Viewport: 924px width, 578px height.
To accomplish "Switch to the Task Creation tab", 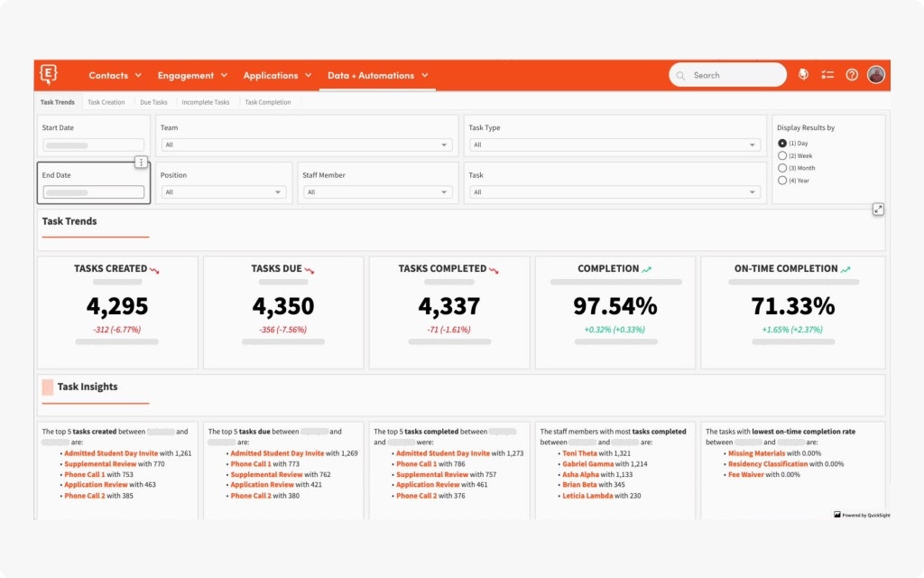I will (x=106, y=102).
